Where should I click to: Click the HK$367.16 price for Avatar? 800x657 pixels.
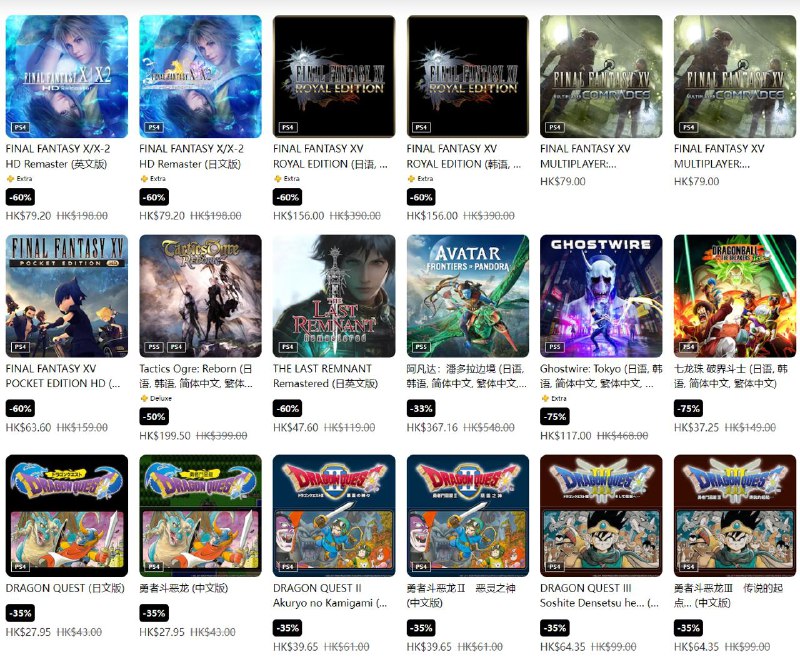point(432,427)
